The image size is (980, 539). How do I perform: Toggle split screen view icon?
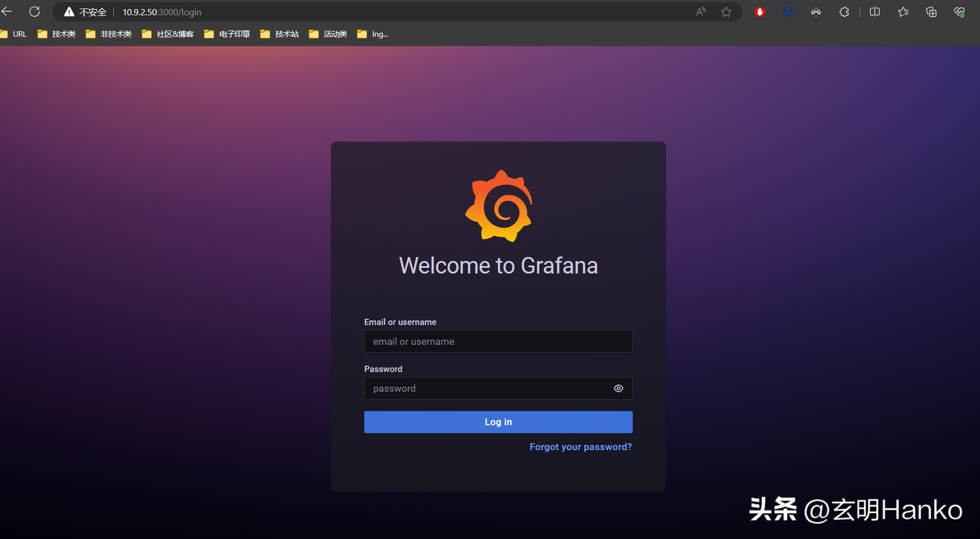click(875, 12)
